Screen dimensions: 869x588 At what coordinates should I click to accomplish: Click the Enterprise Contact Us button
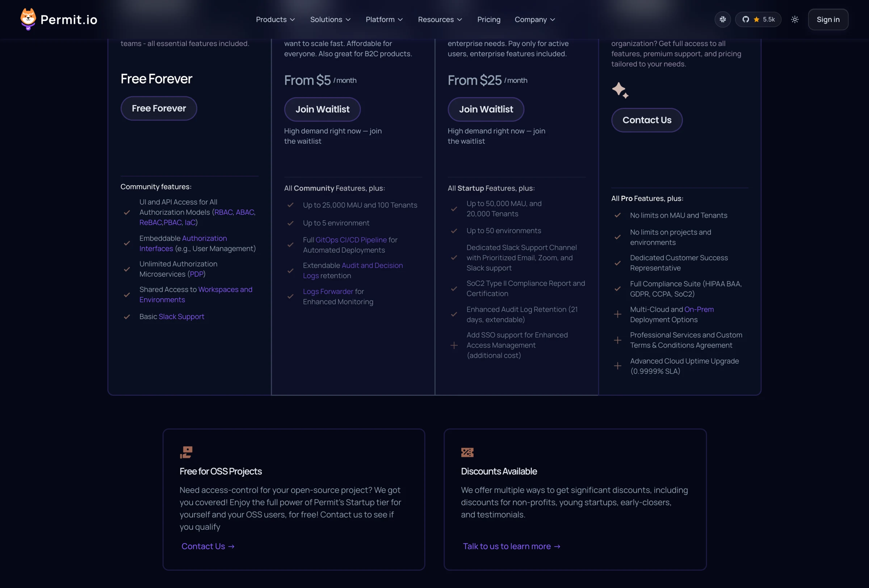(647, 120)
